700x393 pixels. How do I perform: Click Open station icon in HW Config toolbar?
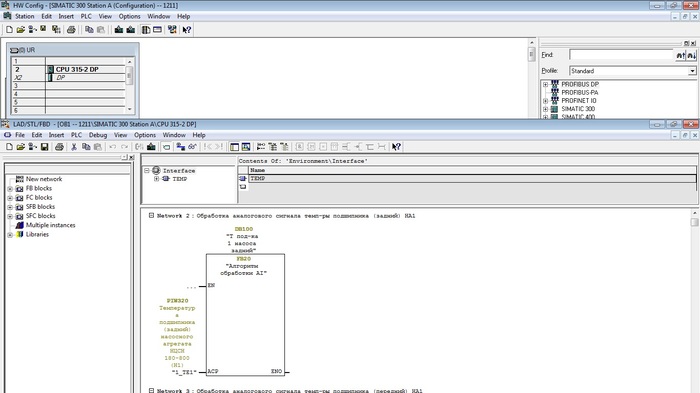21,30
